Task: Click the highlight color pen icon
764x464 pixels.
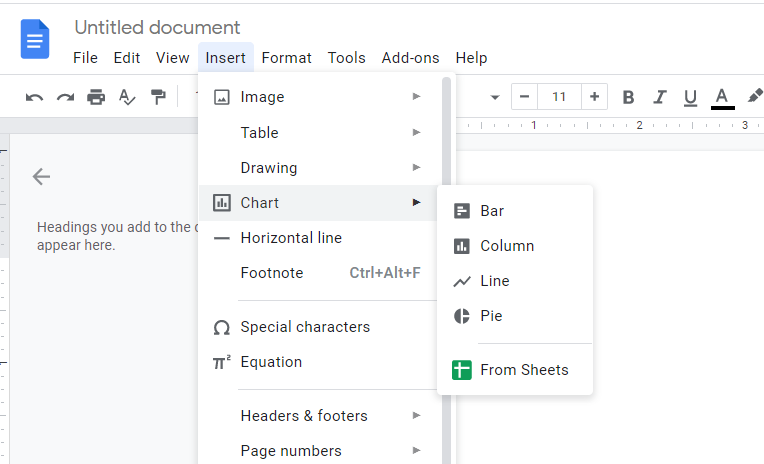Action: pyautogui.click(x=755, y=96)
